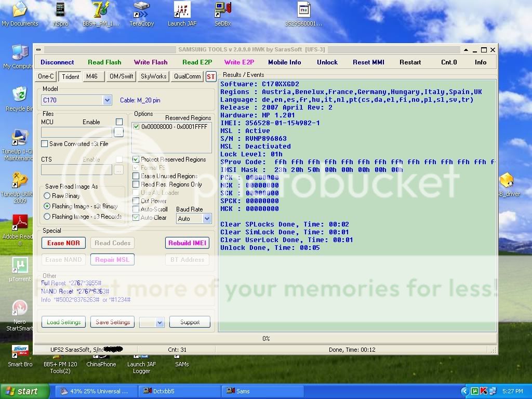Open SeDBx desktop icon

(x=222, y=14)
